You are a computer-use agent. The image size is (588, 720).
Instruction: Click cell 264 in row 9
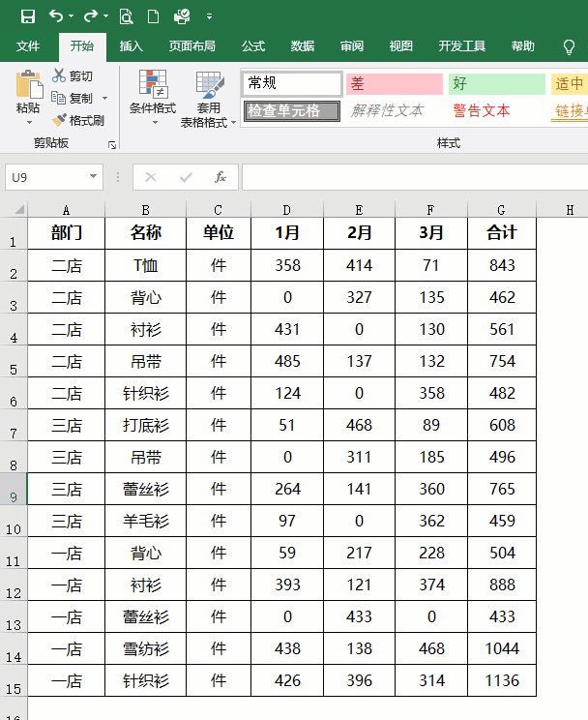[287, 489]
